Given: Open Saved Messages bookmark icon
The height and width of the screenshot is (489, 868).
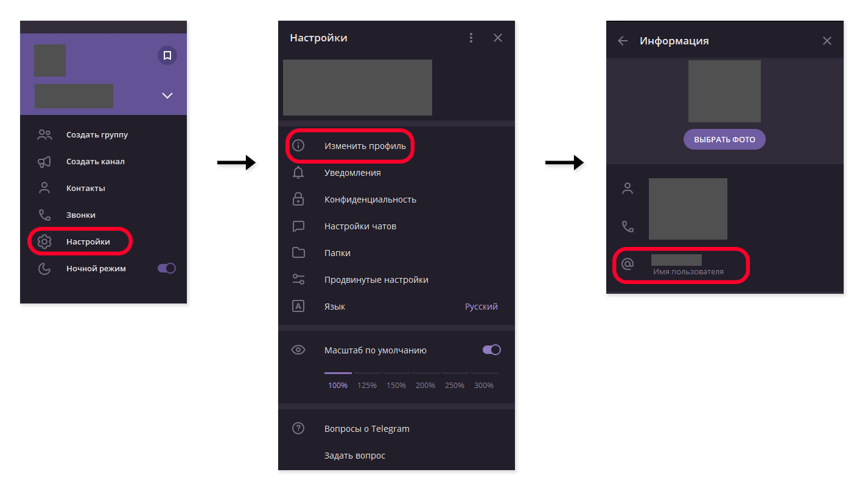Looking at the screenshot, I should click(167, 55).
